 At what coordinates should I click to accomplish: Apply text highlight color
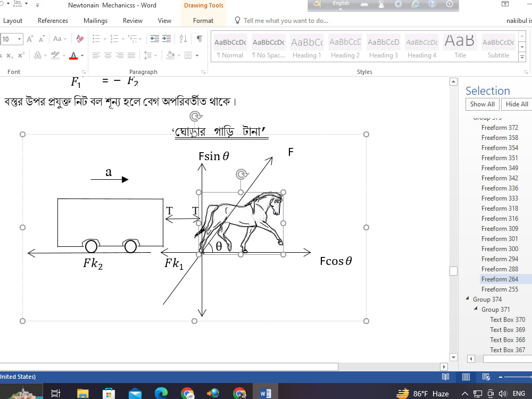click(55, 55)
